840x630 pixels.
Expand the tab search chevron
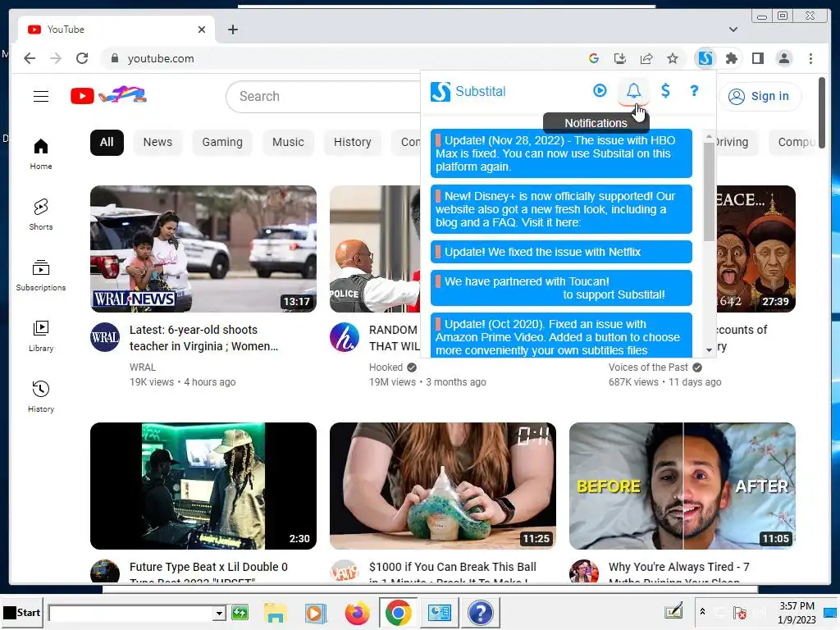coord(733,30)
